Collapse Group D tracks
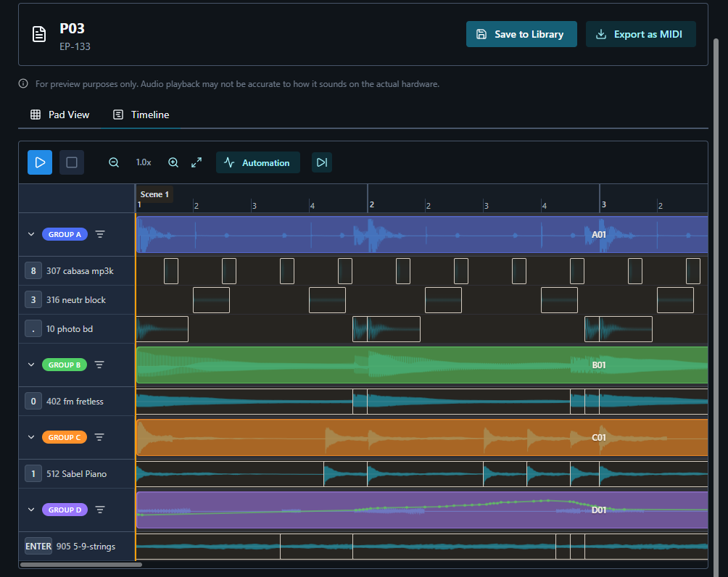This screenshot has height=577, width=728. 31,510
